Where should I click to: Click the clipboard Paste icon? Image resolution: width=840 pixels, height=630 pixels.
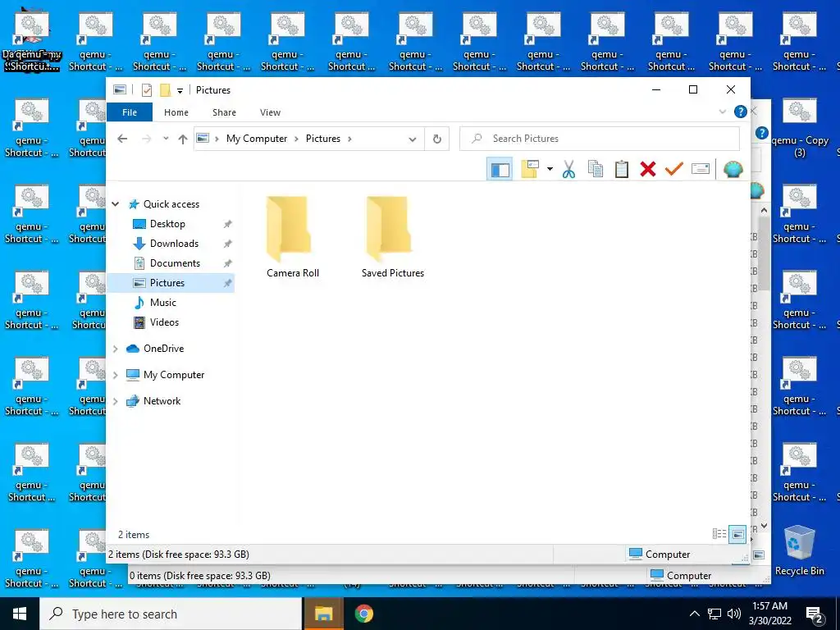[622, 169]
